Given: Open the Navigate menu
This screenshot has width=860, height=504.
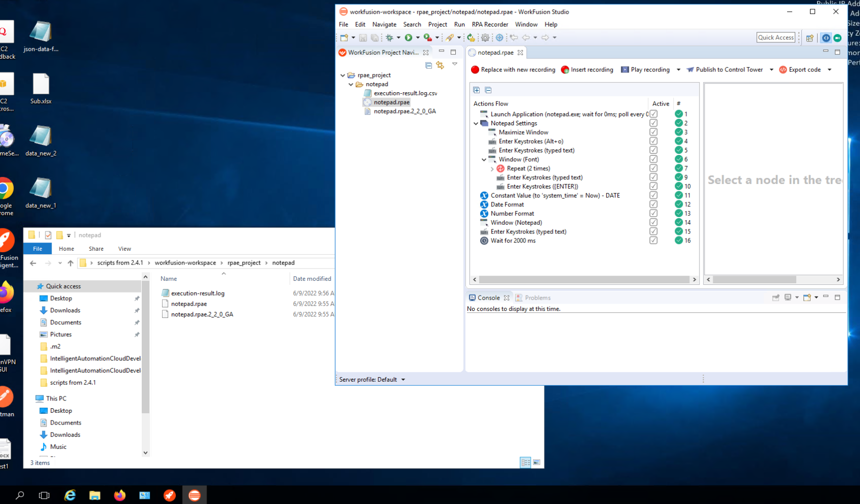Looking at the screenshot, I should pyautogui.click(x=384, y=24).
